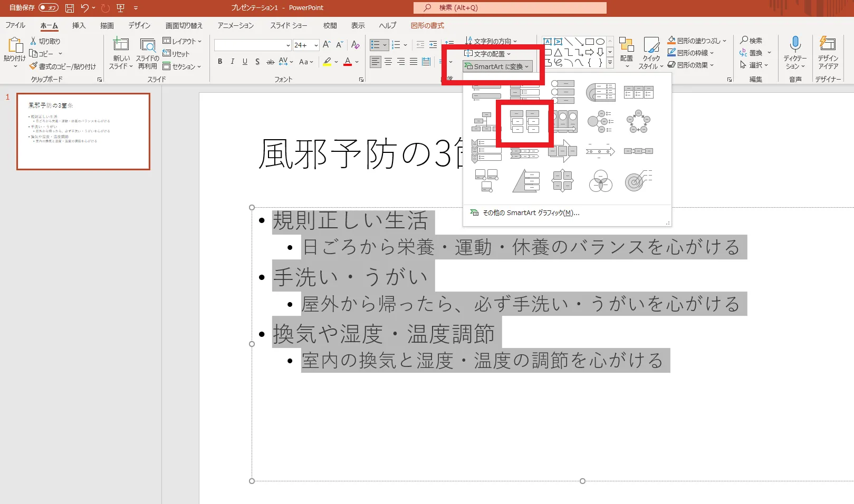Toggle strikethrough text formatting
Screen dimensions: 854x504
[x=270, y=62]
